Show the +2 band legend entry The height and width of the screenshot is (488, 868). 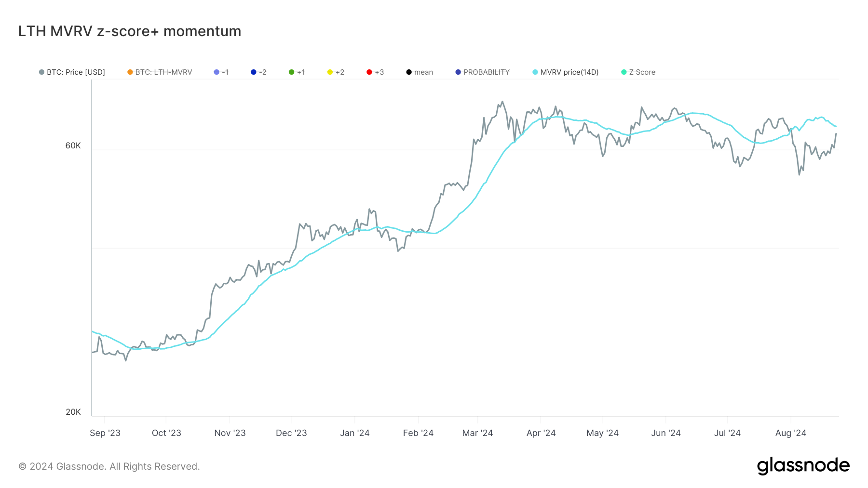pyautogui.click(x=336, y=72)
